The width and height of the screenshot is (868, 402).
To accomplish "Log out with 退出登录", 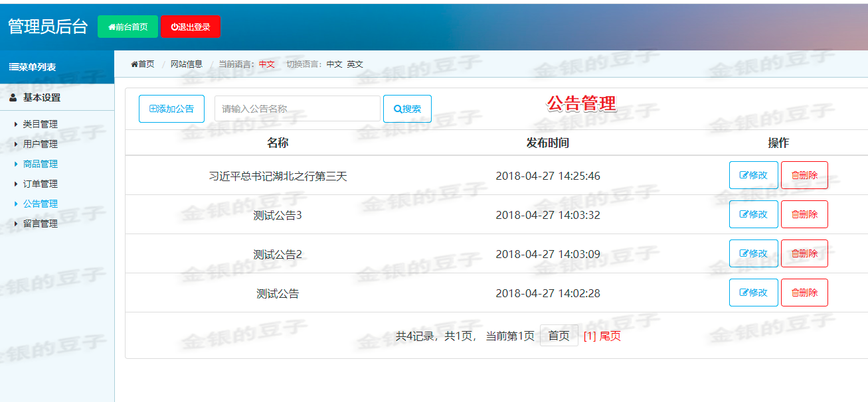I will [190, 27].
